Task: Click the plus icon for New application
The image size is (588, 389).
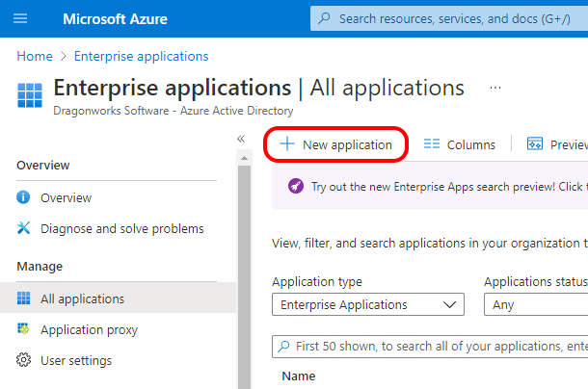Action: (x=287, y=143)
